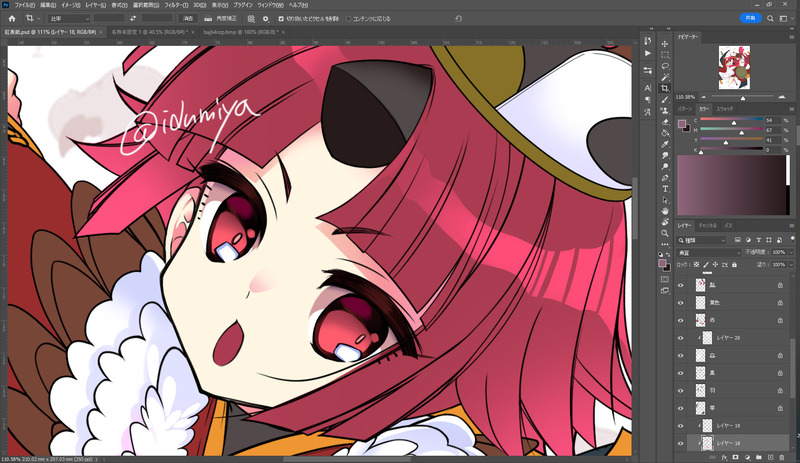
Task: Open crop tool preset picker arrow
Action: click(38, 19)
